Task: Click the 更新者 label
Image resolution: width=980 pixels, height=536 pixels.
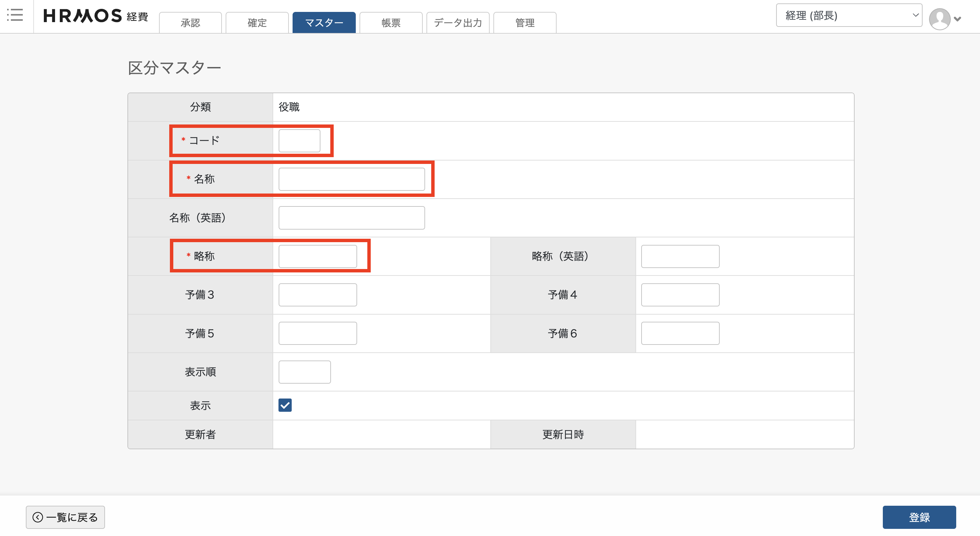Action: click(x=200, y=434)
